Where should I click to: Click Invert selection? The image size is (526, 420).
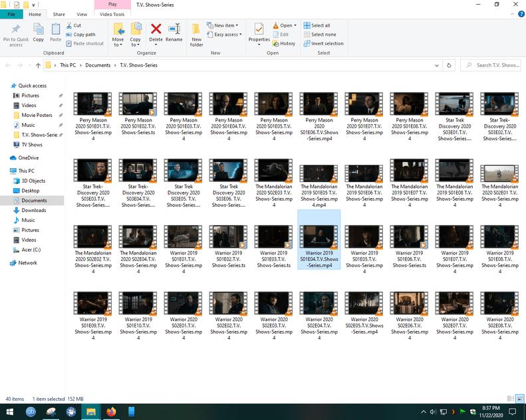[323, 44]
